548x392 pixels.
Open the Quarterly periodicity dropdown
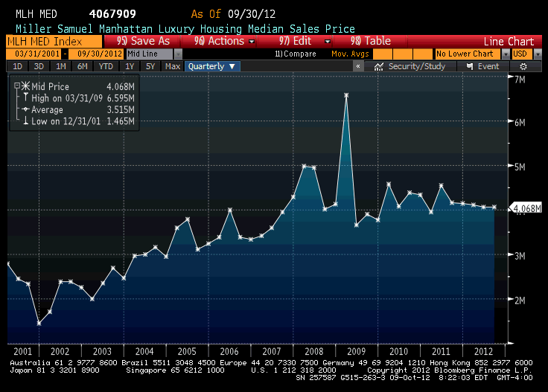click(x=213, y=66)
